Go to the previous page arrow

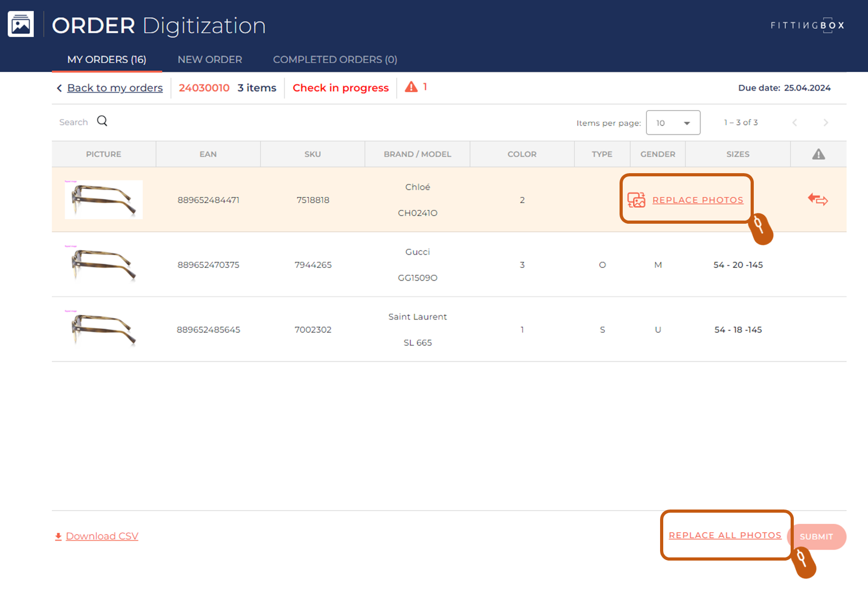click(x=795, y=123)
